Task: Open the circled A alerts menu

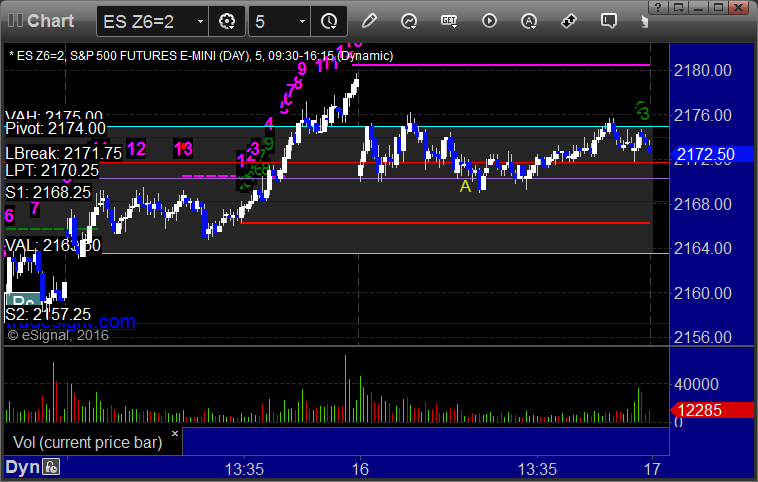Action: coord(529,21)
